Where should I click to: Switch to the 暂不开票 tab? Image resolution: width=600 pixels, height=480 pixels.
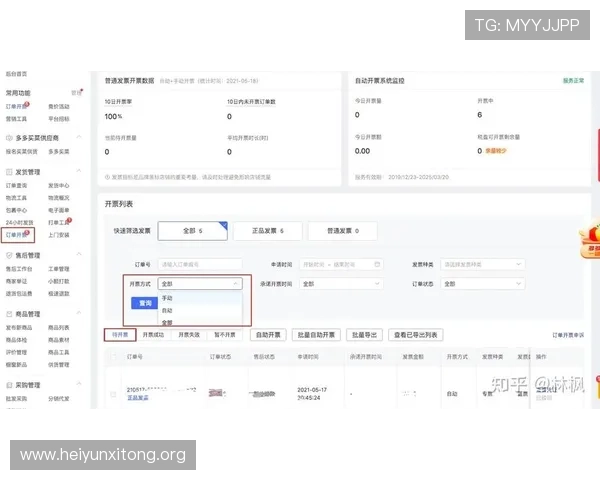[x=225, y=335]
